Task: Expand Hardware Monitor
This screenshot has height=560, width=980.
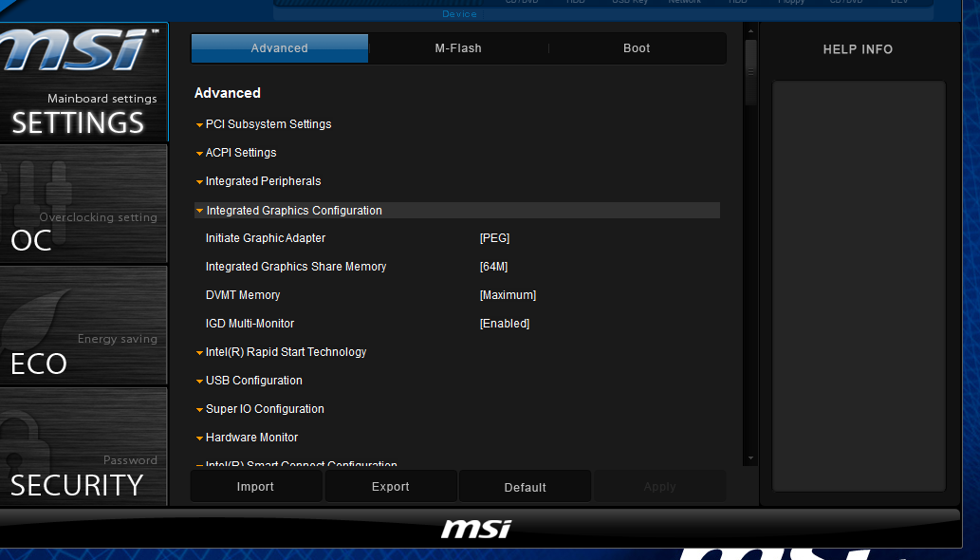Action: pyautogui.click(x=247, y=438)
